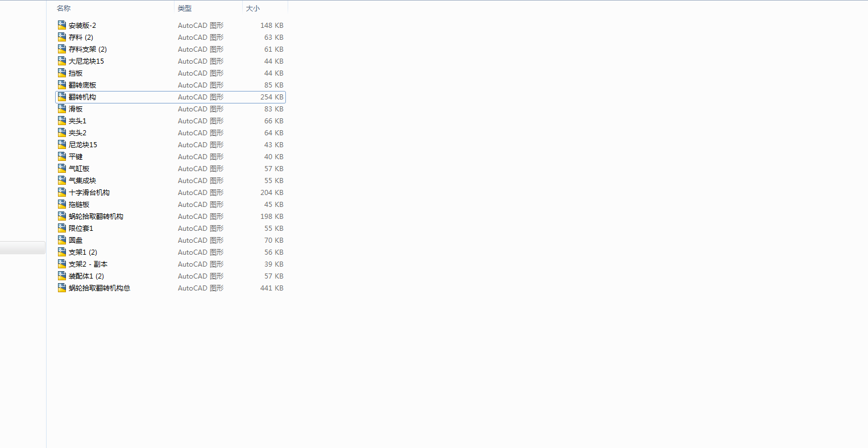Screen dimensions: 868x448
Task: Select the file icon of 存料支架 (2)
Action: click(x=62, y=49)
